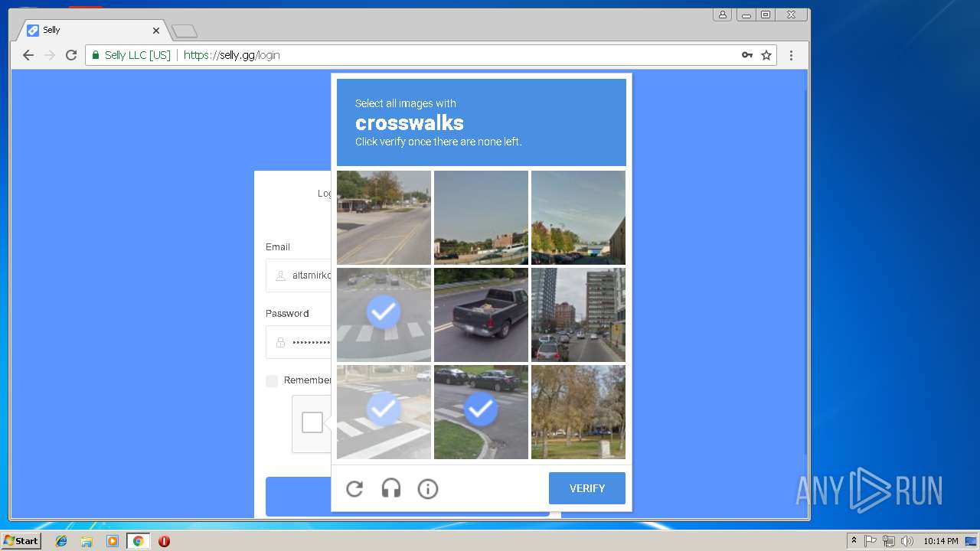
Task: Click the browser back arrow
Action: click(x=28, y=55)
